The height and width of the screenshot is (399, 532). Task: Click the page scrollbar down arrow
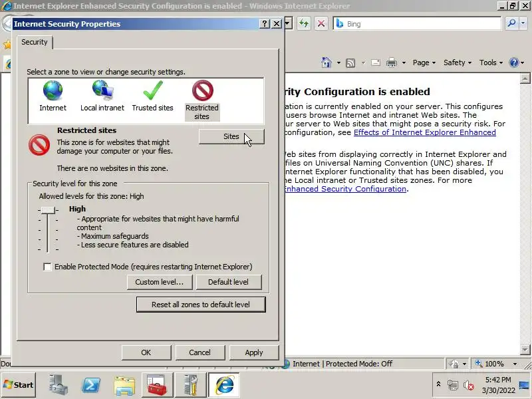(525, 349)
